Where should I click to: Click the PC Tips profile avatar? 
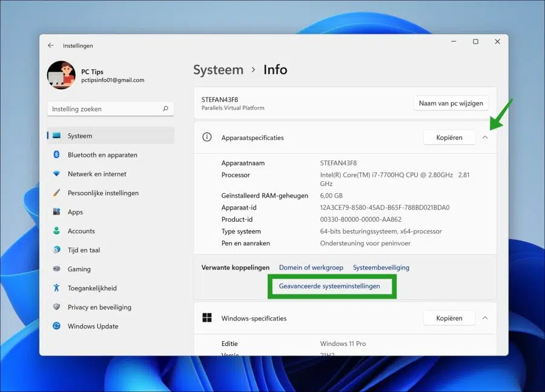click(61, 75)
